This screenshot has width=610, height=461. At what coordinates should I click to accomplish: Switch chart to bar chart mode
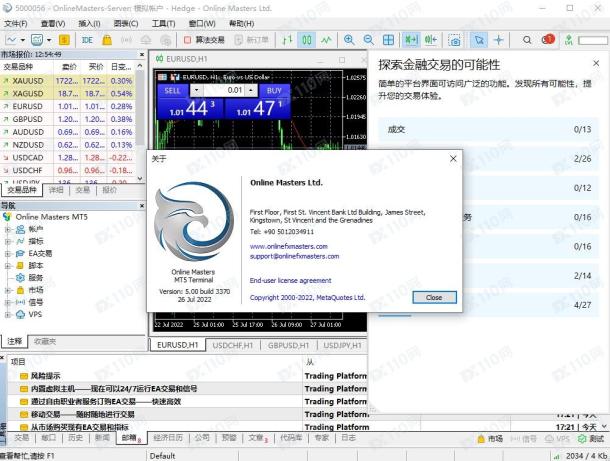click(x=287, y=40)
